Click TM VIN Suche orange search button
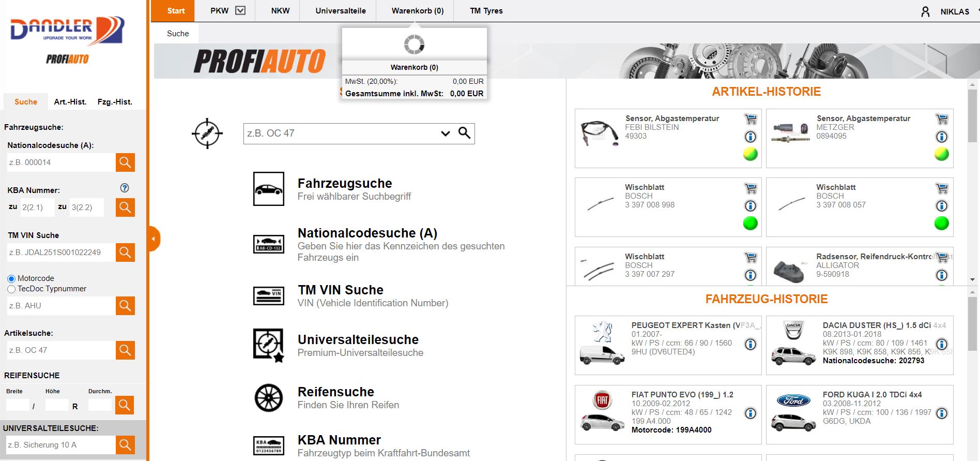The image size is (980, 461). pos(125,252)
